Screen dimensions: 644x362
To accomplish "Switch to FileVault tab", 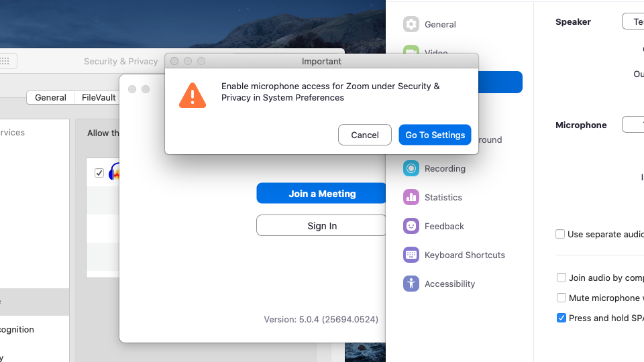I will point(99,98).
